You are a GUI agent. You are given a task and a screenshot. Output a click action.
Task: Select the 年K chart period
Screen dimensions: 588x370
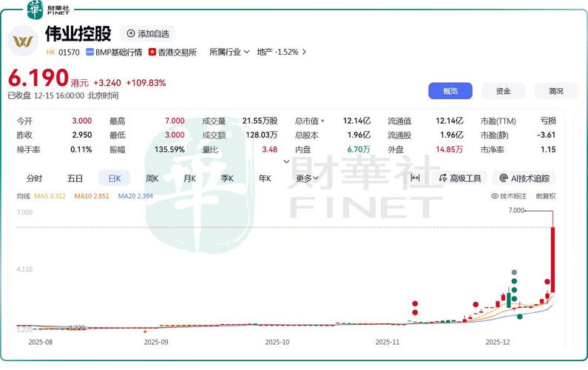(x=265, y=178)
